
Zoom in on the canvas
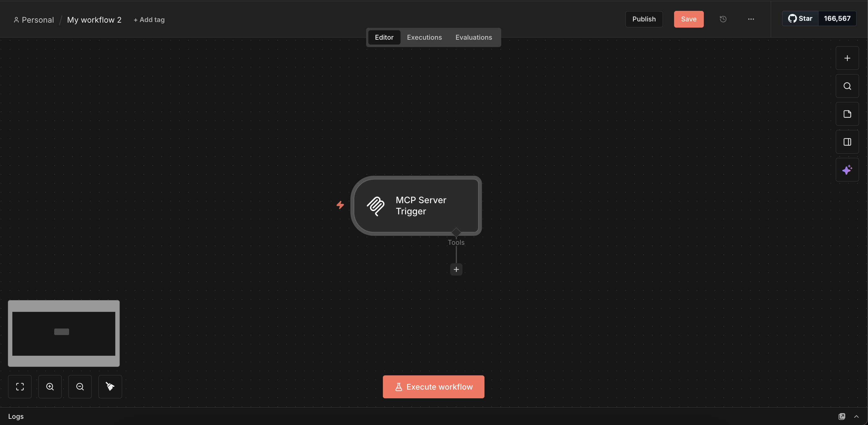click(x=50, y=387)
